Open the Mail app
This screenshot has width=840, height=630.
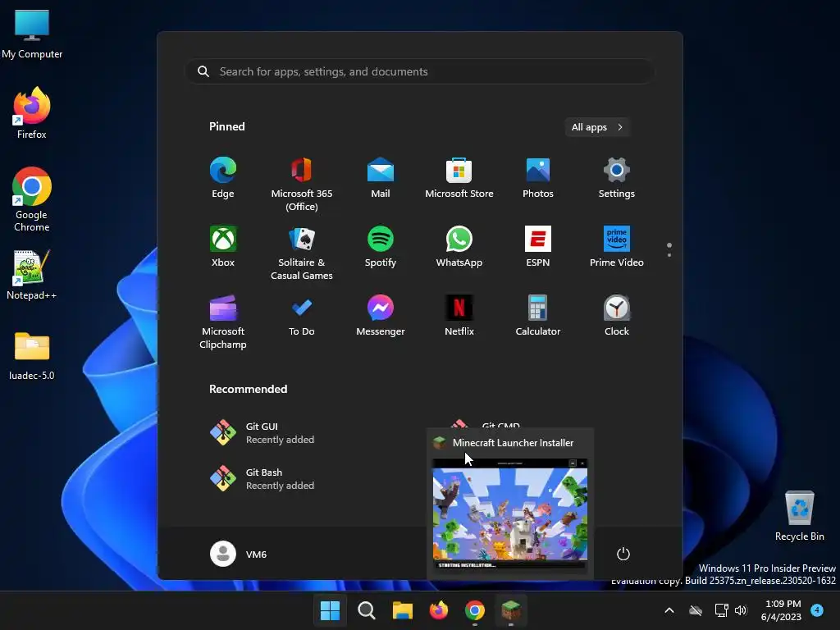pos(381,178)
